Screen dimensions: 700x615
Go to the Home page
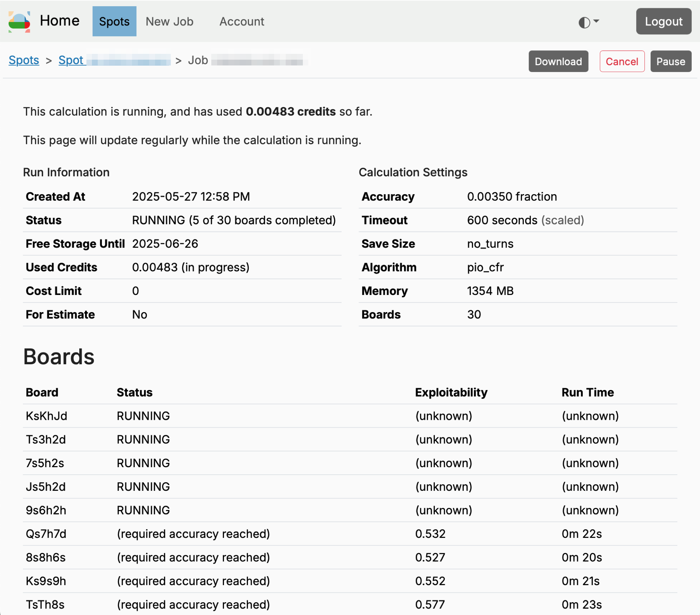click(60, 21)
